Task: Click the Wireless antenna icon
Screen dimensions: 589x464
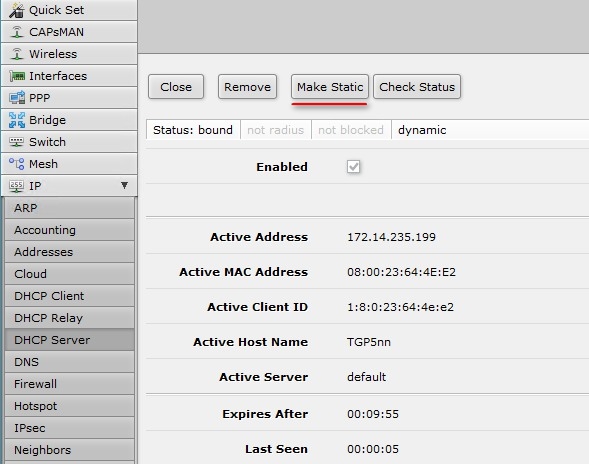Action: click(x=17, y=54)
